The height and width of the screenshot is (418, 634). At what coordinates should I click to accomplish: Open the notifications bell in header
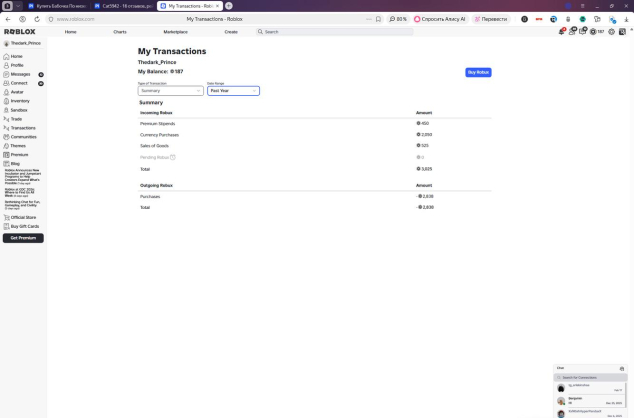coord(561,32)
